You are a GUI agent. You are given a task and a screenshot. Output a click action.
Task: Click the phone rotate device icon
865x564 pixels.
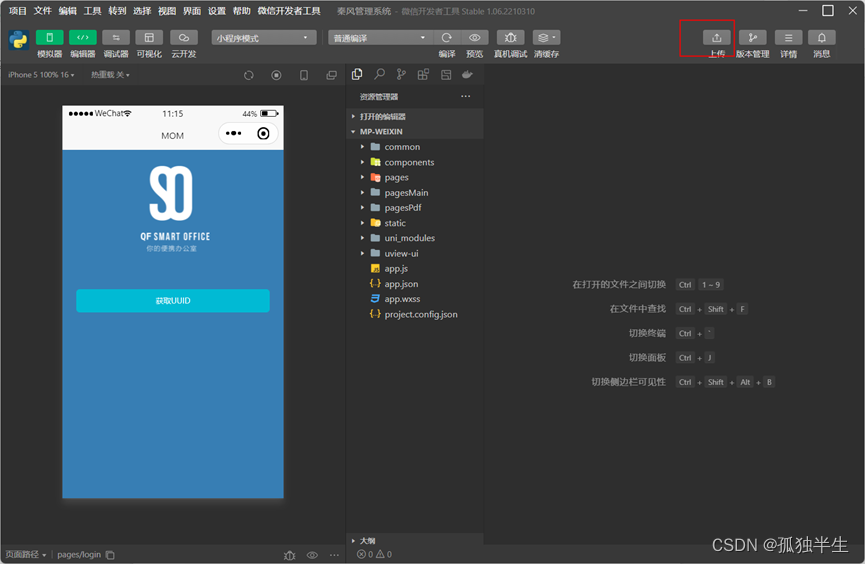point(304,75)
